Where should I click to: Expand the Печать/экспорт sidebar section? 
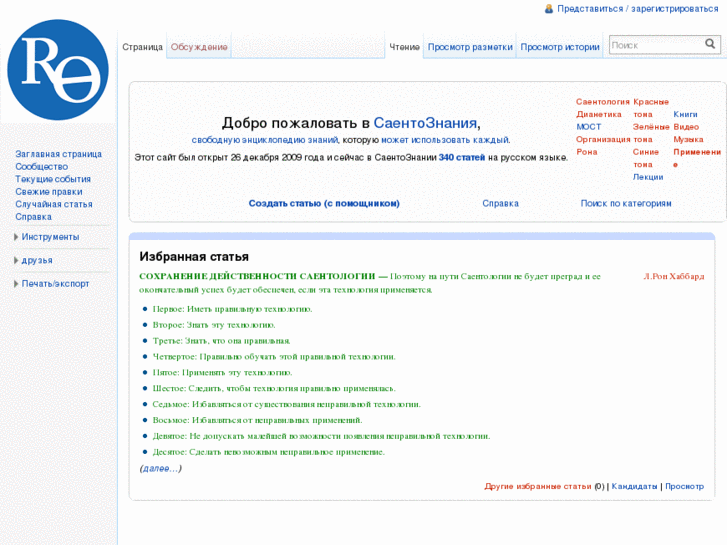55,283
